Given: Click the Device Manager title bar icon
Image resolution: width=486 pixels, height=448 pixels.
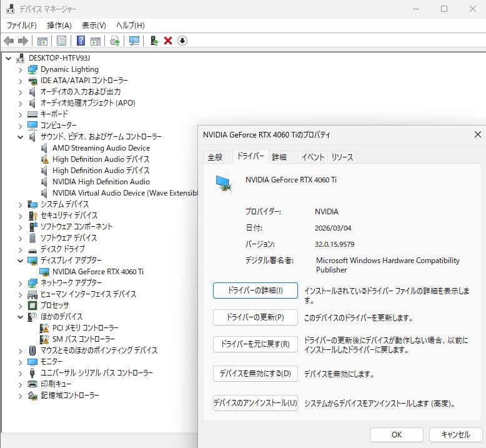Looking at the screenshot, I should [10, 9].
